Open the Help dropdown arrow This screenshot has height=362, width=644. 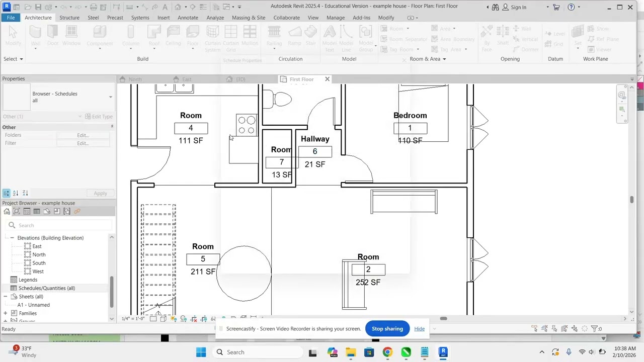pyautogui.click(x=579, y=7)
